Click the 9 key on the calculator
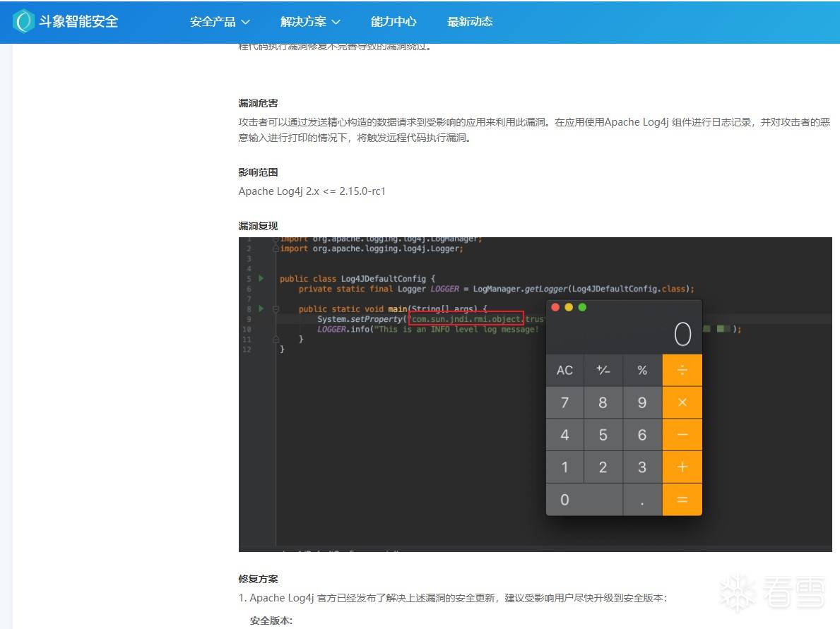Viewport: 840px width, 629px height. [642, 402]
